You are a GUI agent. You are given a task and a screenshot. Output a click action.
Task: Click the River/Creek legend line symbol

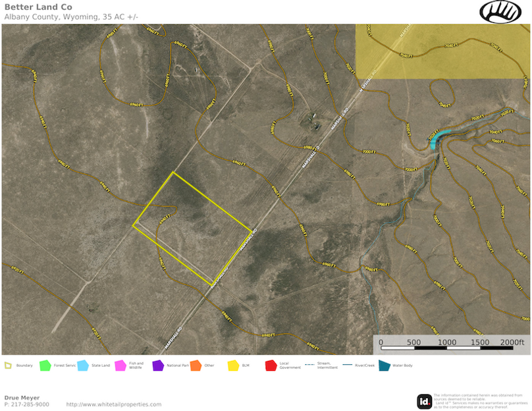click(346, 366)
